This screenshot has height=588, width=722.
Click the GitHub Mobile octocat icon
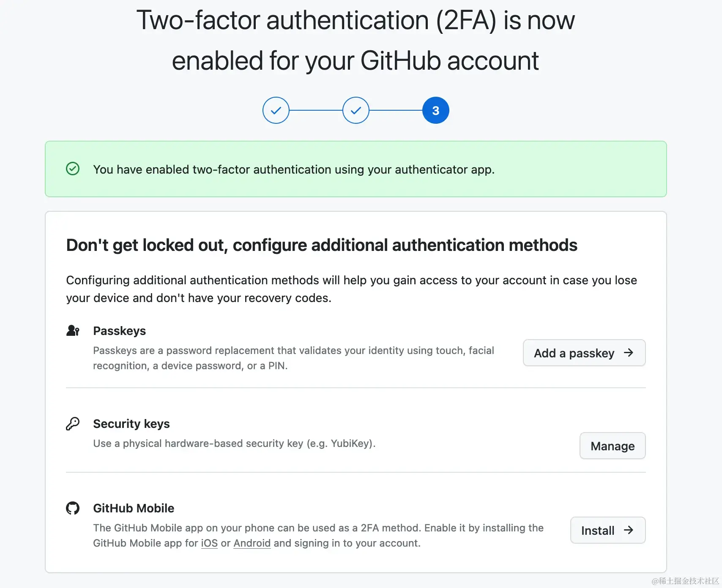point(73,508)
